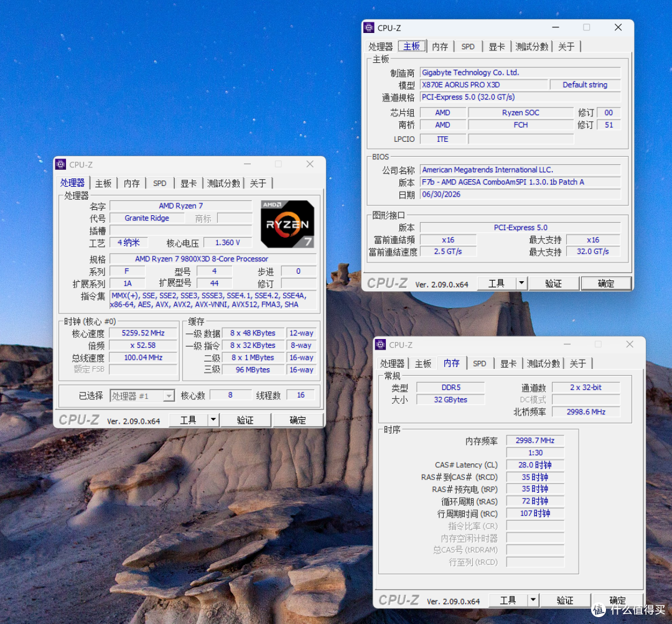Click the 28.0 时钟 CAS latency value
Image resolution: width=672 pixels, height=624 pixels.
[x=535, y=465]
